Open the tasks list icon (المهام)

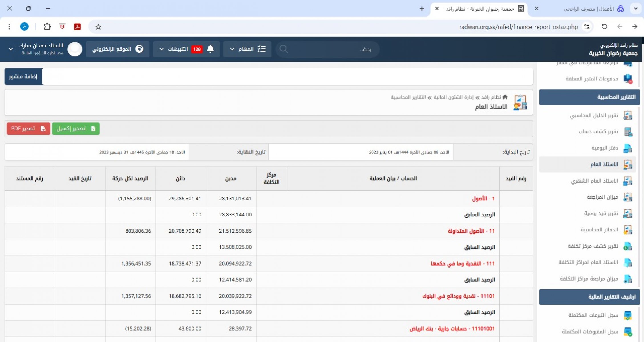(262, 49)
